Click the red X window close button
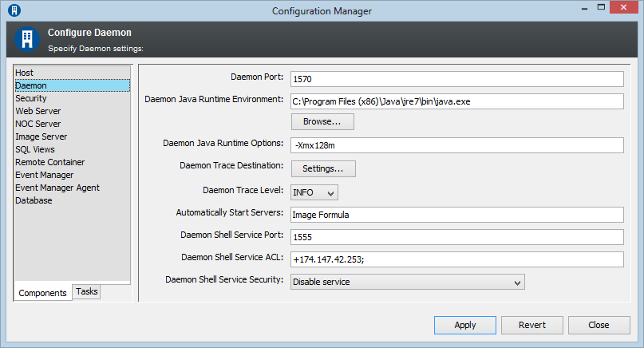The height and width of the screenshot is (348, 644). tap(623, 7)
